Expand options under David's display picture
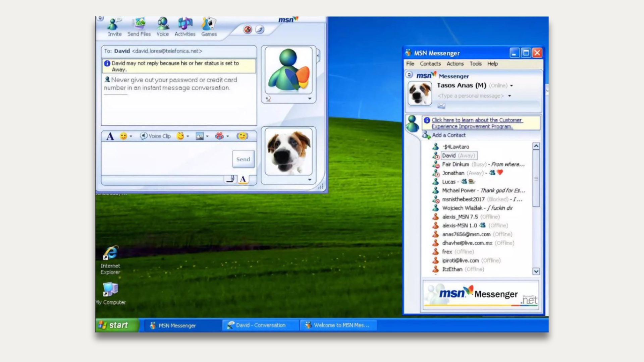644x362 pixels. click(x=310, y=99)
